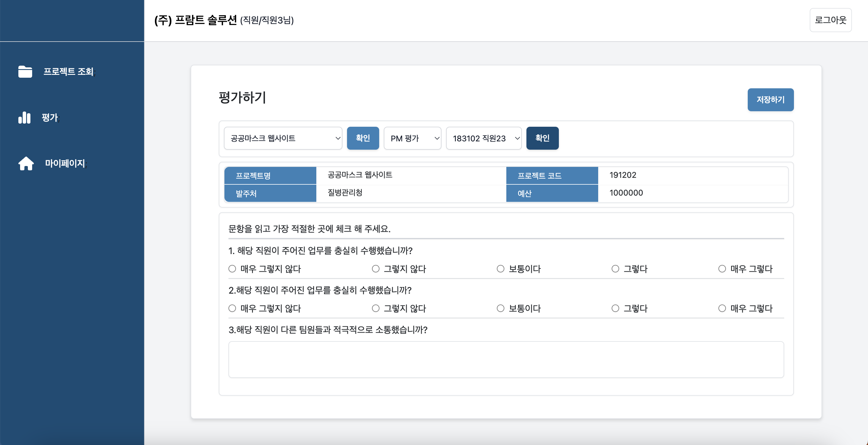The image size is (868, 445).
Task: Open the 183102 직원23 employee dropdown
Action: [484, 138]
